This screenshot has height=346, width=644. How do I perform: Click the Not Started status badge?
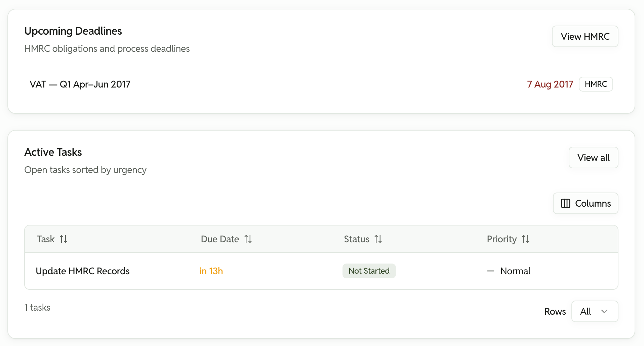click(369, 271)
